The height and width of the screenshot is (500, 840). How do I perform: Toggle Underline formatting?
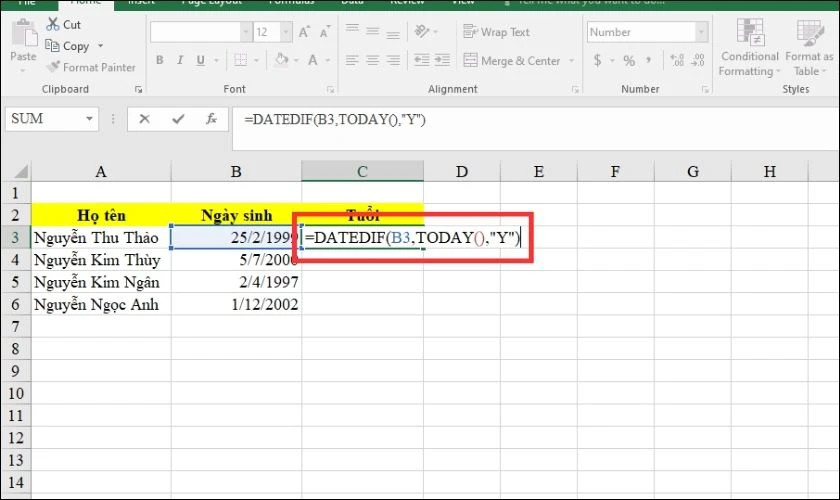click(x=200, y=60)
